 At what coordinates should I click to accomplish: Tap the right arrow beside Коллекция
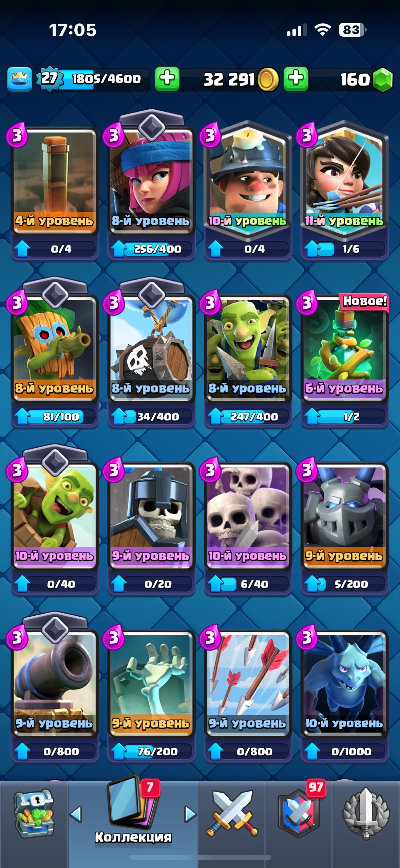click(x=190, y=814)
